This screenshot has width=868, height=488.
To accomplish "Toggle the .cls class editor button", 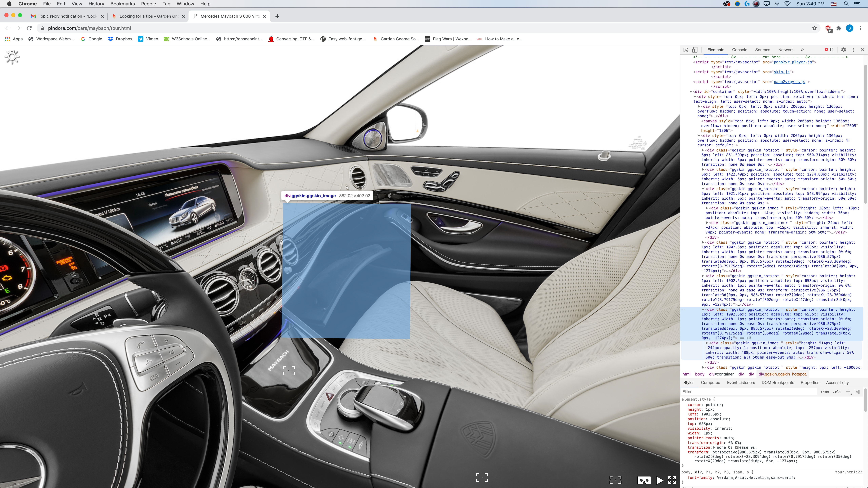I will coord(837,392).
